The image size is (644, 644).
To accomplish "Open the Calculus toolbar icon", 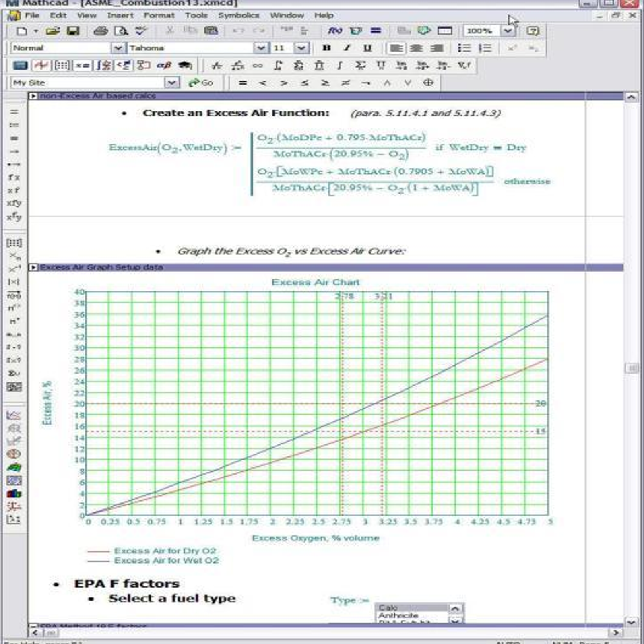I will 103,65.
